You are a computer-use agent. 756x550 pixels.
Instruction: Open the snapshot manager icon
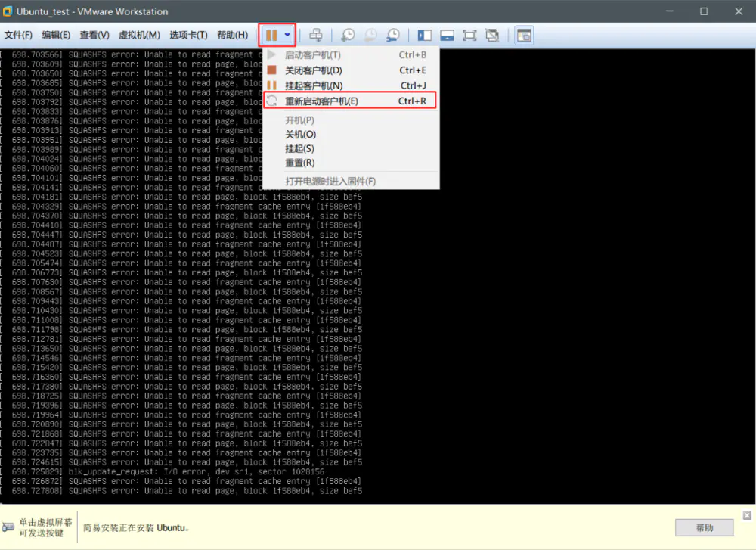[x=393, y=36]
